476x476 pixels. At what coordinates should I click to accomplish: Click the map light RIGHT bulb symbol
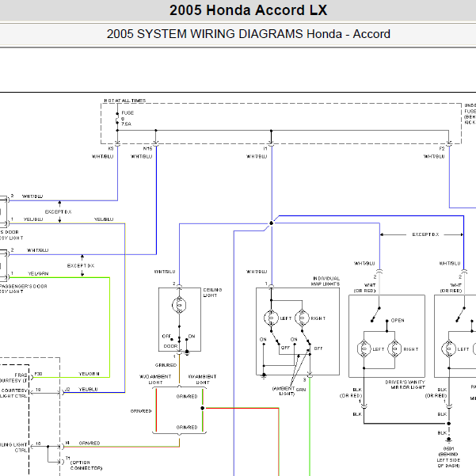(x=302, y=318)
